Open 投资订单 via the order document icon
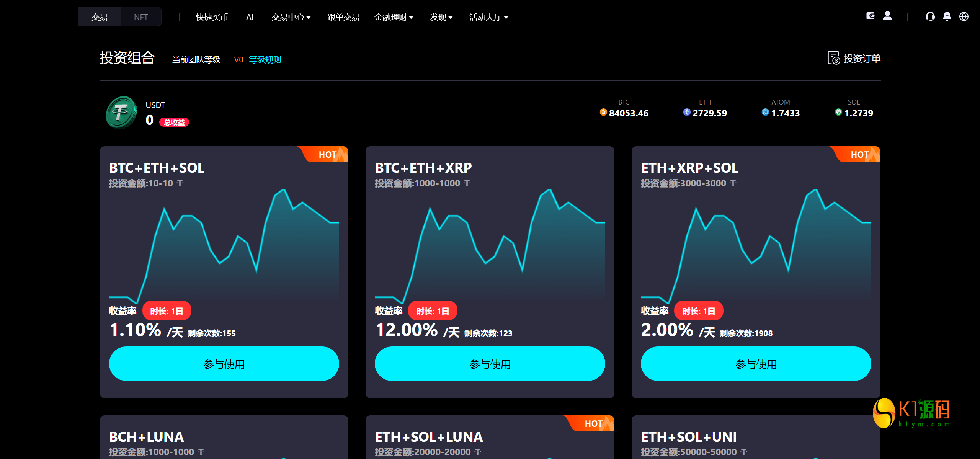980x459 pixels. (835, 58)
